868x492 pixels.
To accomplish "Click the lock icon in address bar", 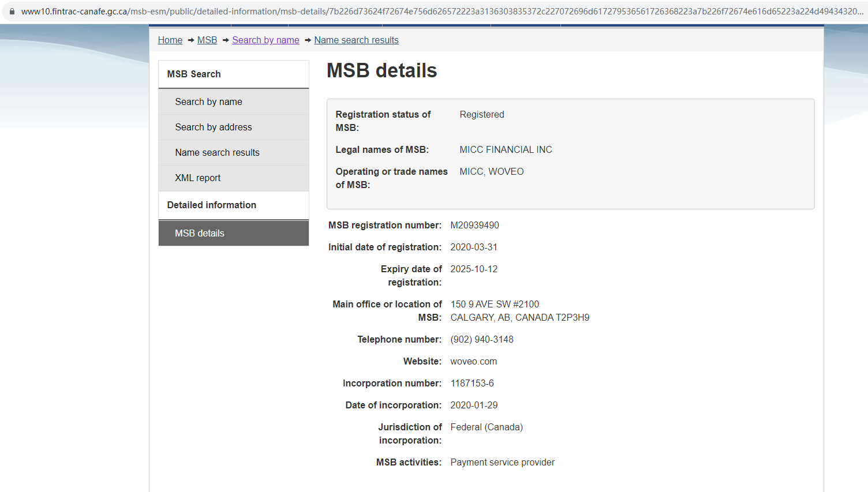I will 12,11.
